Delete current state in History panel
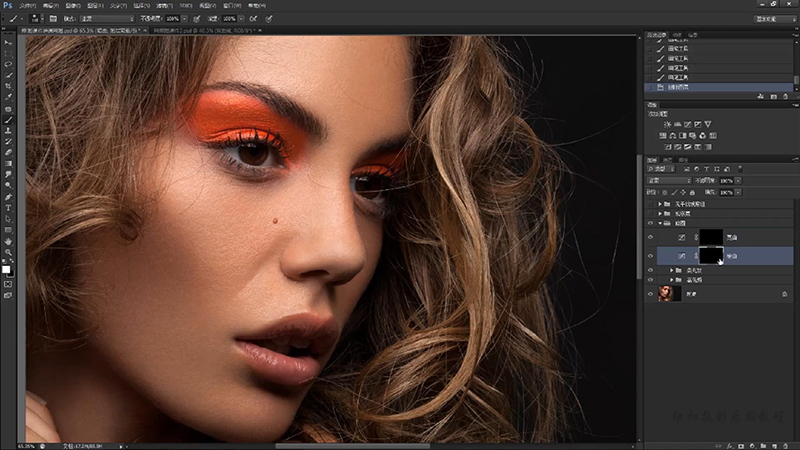The width and height of the screenshot is (800, 450). tap(786, 96)
